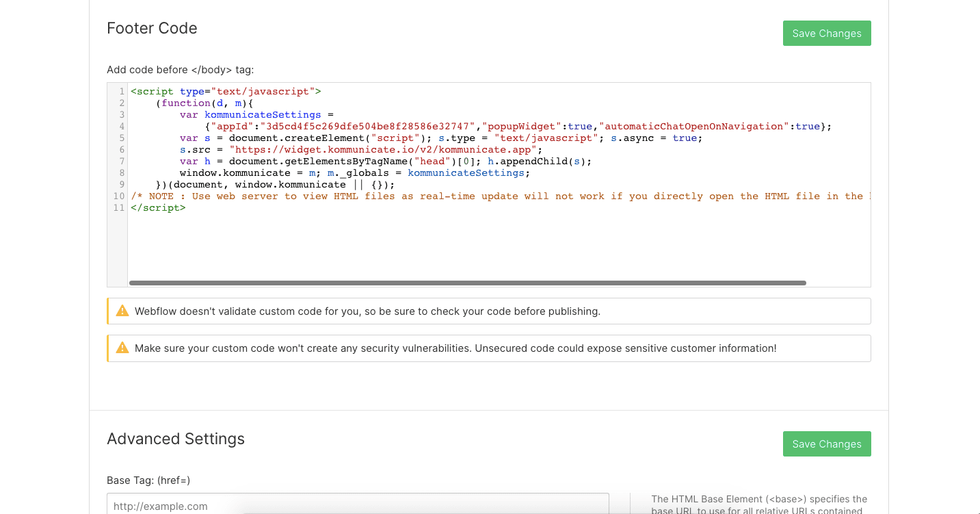Click the 'Base Tag: (href=)' label
Image resolution: width=980 pixels, height=514 pixels.
pos(148,480)
